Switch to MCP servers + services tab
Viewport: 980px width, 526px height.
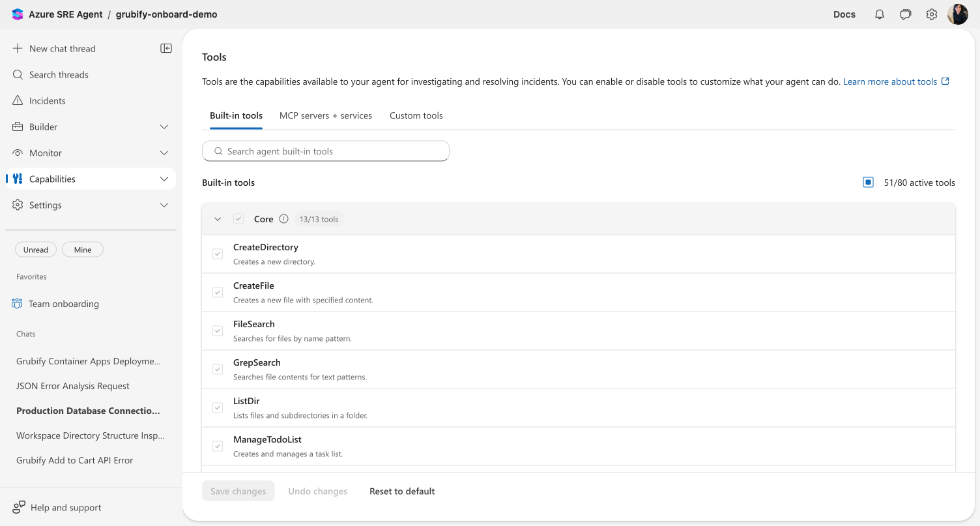pos(326,115)
